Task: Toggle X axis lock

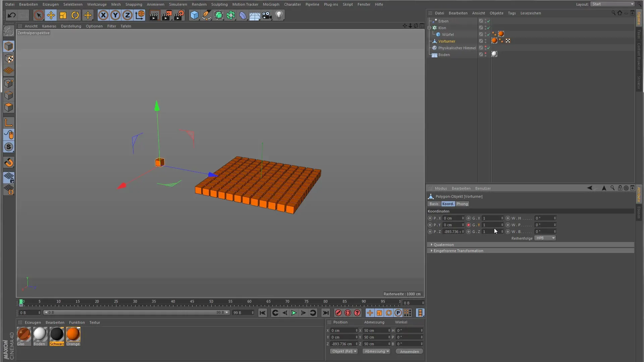Action: point(103,15)
